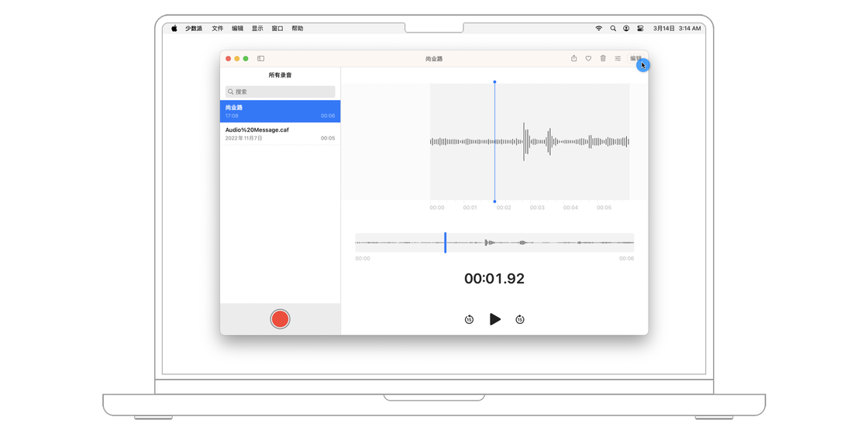Image resolution: width=868 pixels, height=434 pixels.
Task: Open the 帮助 menu
Action: click(x=298, y=28)
